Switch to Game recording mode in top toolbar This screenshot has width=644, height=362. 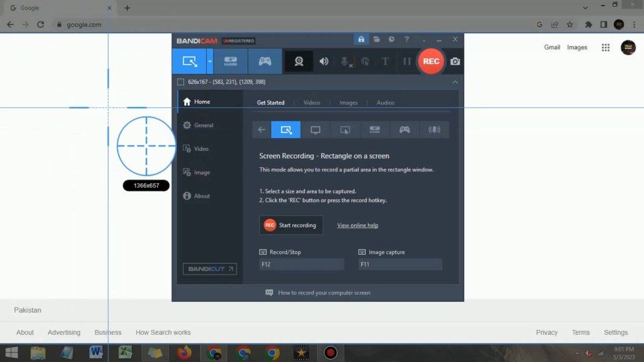click(265, 62)
